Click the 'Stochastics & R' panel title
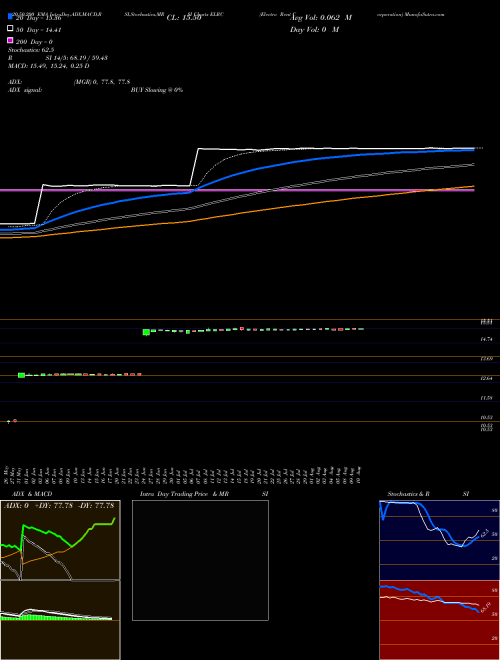Viewport: 500px width, 660px height. pos(408,494)
